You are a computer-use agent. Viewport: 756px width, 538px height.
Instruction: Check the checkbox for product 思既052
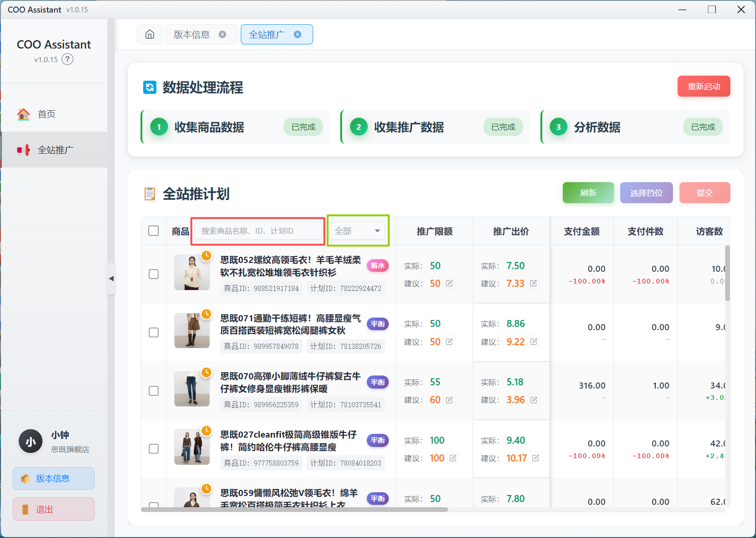coord(154,275)
